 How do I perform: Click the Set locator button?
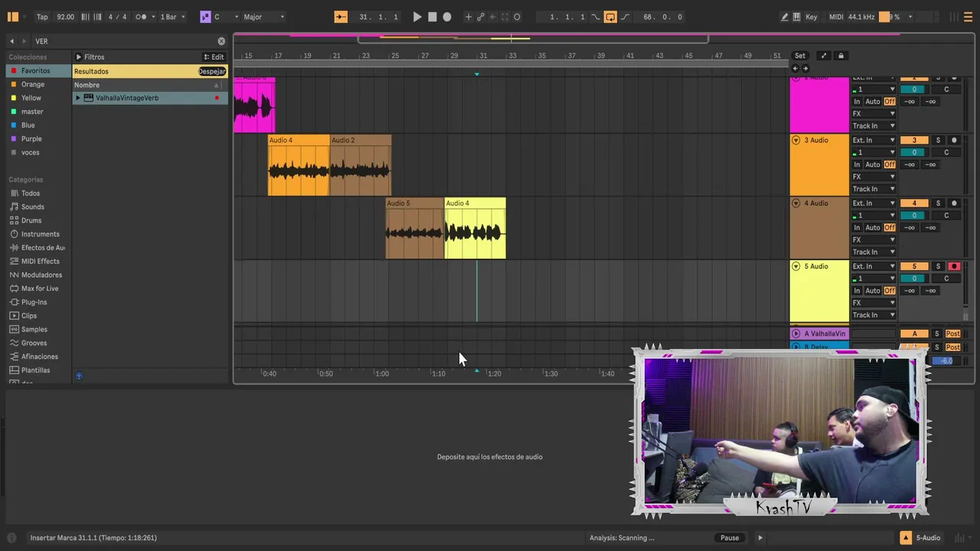click(800, 56)
